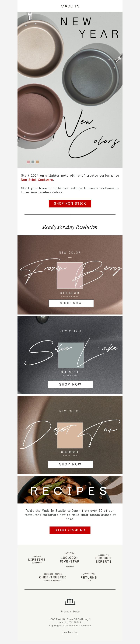Click the Made In logo header
The width and height of the screenshot is (140, 644).
click(70, 6)
